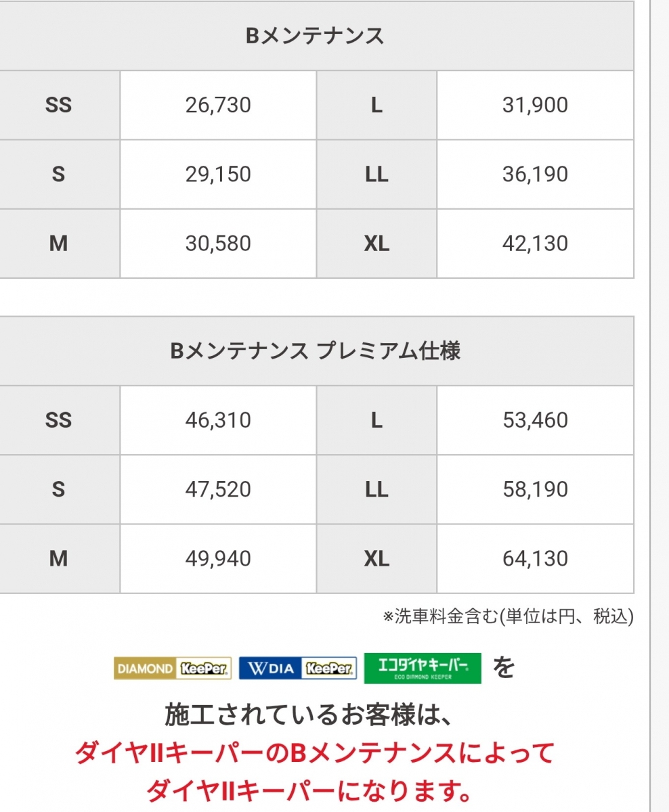Image resolution: width=669 pixels, height=812 pixels.
Task: Tap the 53,460 premium price cell
Action: tap(536, 420)
